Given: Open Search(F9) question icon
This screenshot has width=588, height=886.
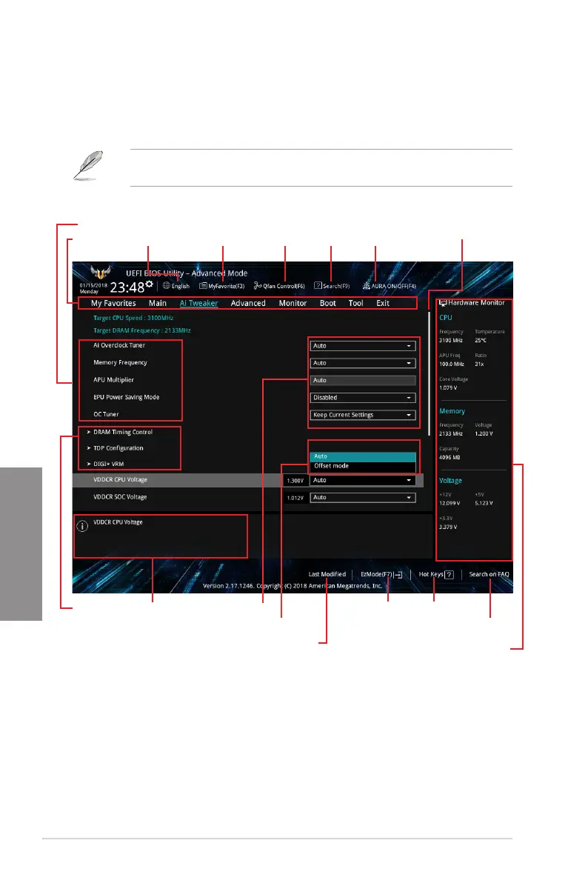Looking at the screenshot, I should (318, 286).
